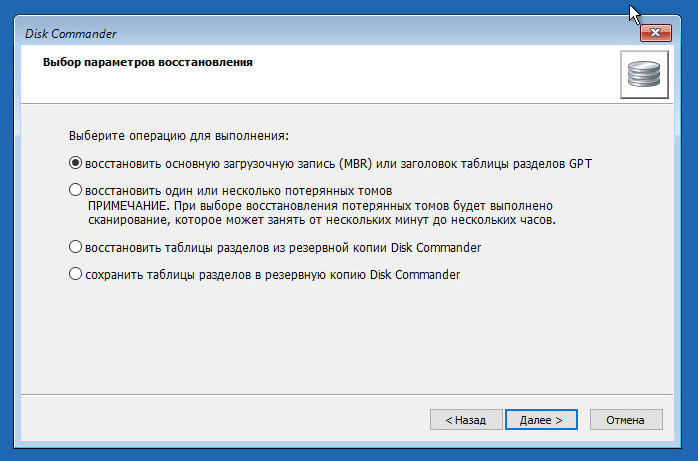Click empty gray area below the radio options
Viewport: 698px width, 461px height.
[347, 338]
